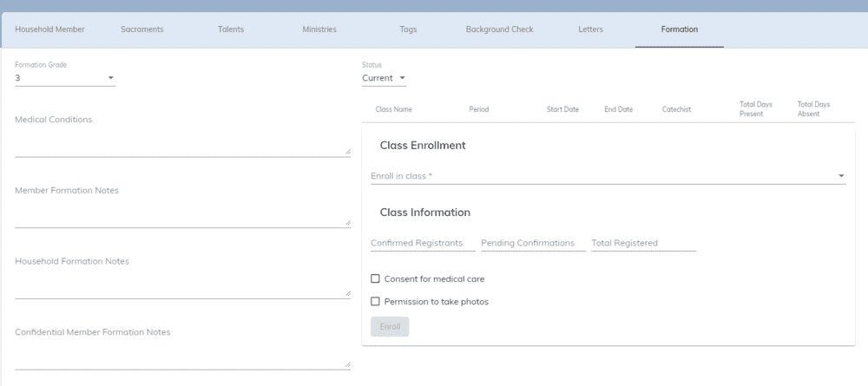Check the Consent for medical care box
The height and width of the screenshot is (386, 868).
coord(375,278)
